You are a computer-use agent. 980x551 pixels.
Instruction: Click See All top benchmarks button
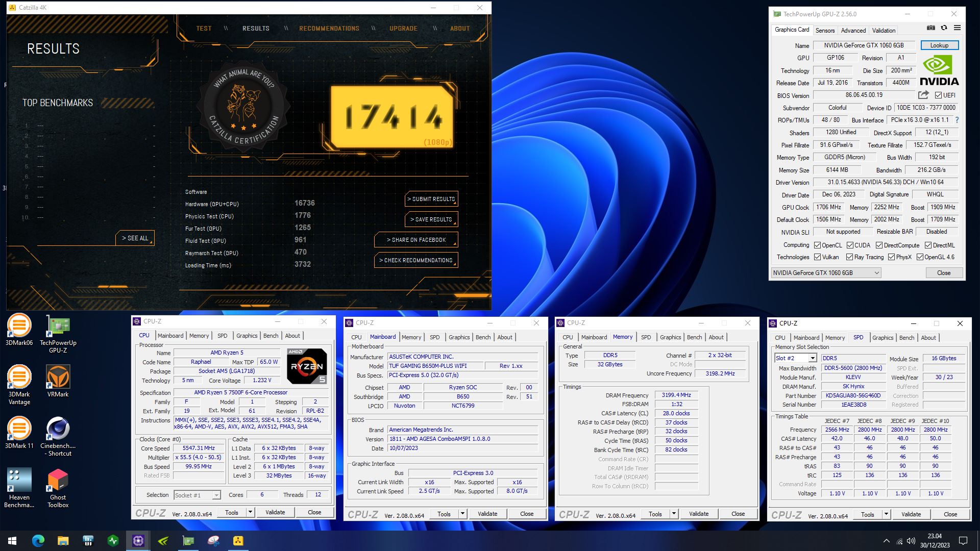(135, 238)
